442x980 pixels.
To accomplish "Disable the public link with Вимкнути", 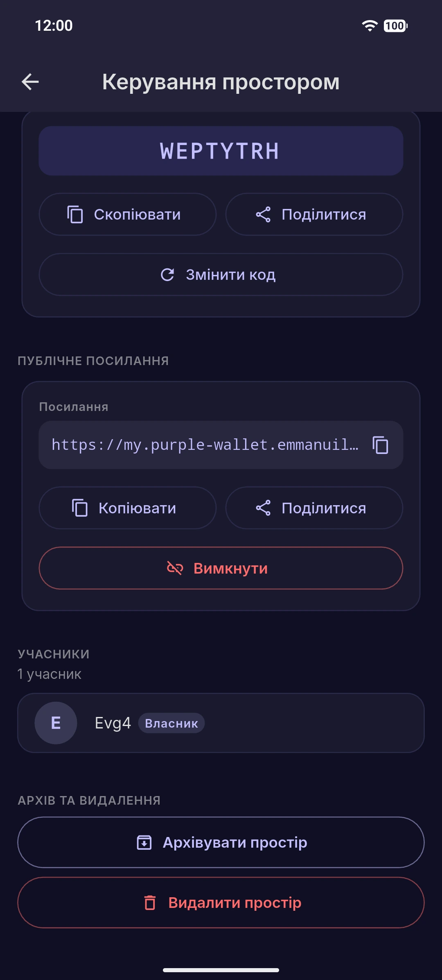I will tap(221, 568).
